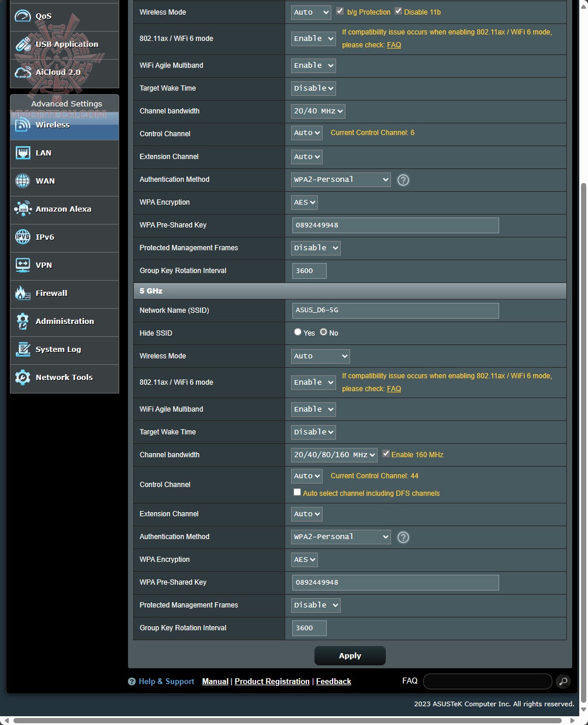Viewport: 588px width, 725px height.
Task: Open 2.4 GHz Extension Channel dropdown
Action: pos(307,157)
